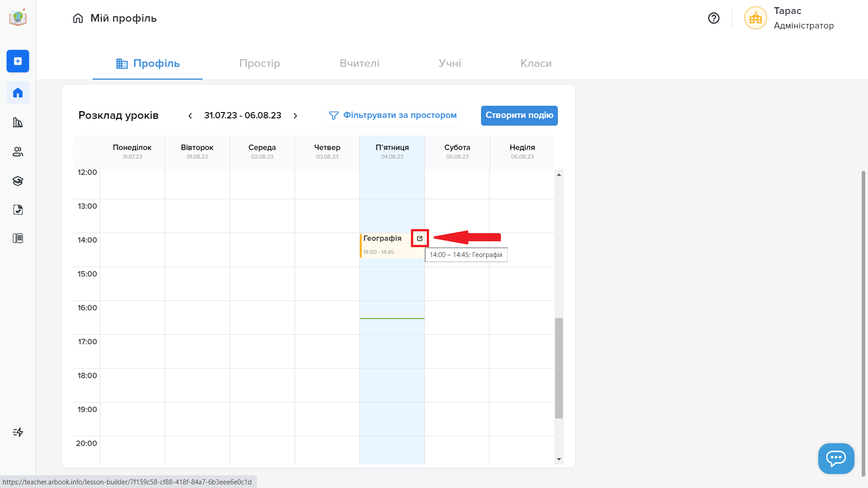Image resolution: width=868 pixels, height=488 pixels.
Task: Switch to the Простір tab
Action: click(259, 63)
